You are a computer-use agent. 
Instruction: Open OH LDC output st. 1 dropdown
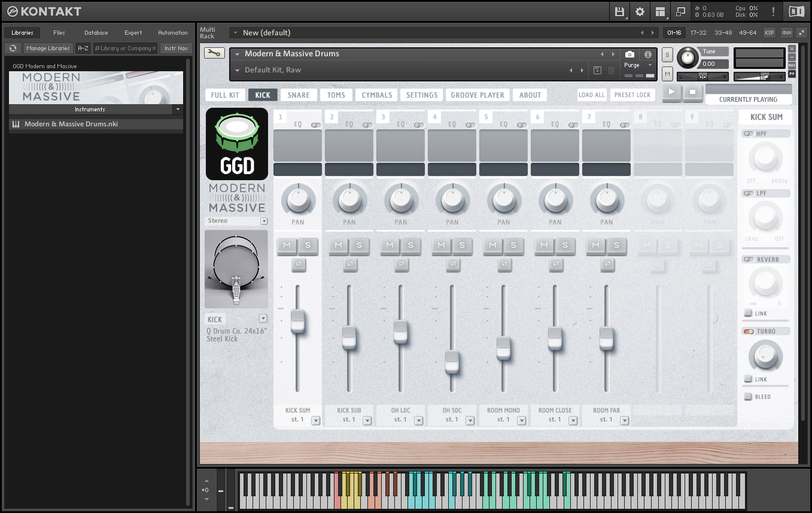[x=418, y=420]
